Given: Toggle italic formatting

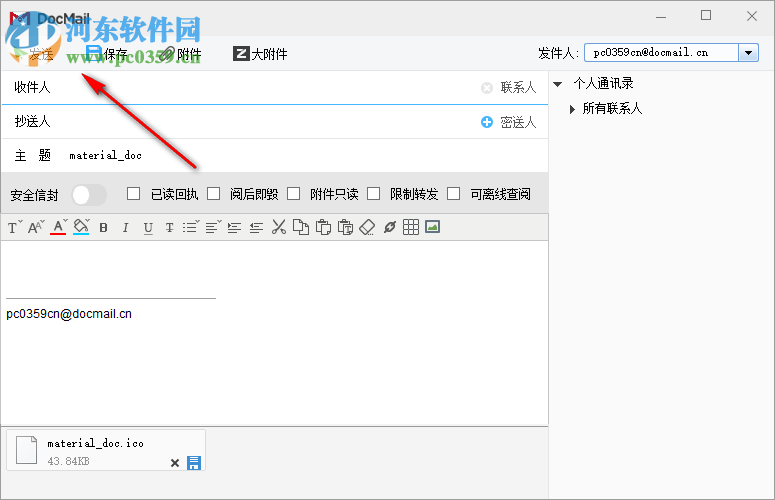Looking at the screenshot, I should point(126,228).
